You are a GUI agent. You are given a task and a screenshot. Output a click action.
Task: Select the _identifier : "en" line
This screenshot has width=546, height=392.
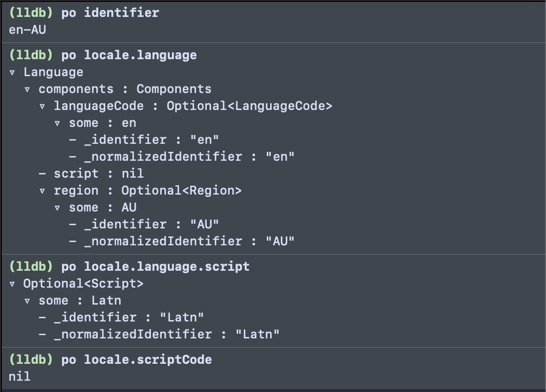144,140
